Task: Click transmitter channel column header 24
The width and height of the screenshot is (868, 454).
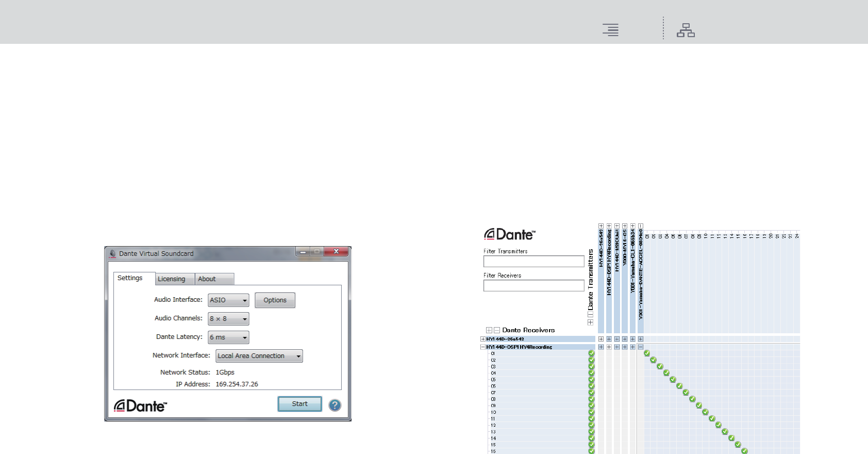Action: 797,236
